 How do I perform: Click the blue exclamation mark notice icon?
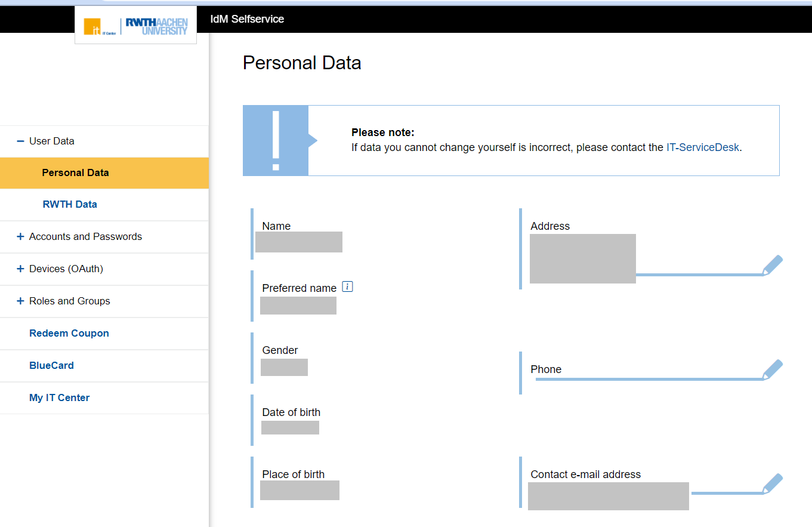[276, 140]
